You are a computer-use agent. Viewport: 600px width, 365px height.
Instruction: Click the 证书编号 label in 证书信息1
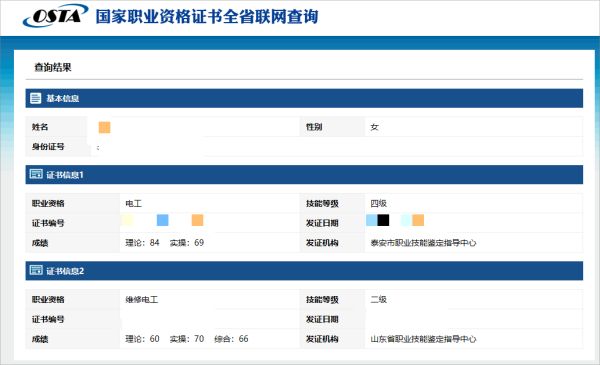pos(48,223)
